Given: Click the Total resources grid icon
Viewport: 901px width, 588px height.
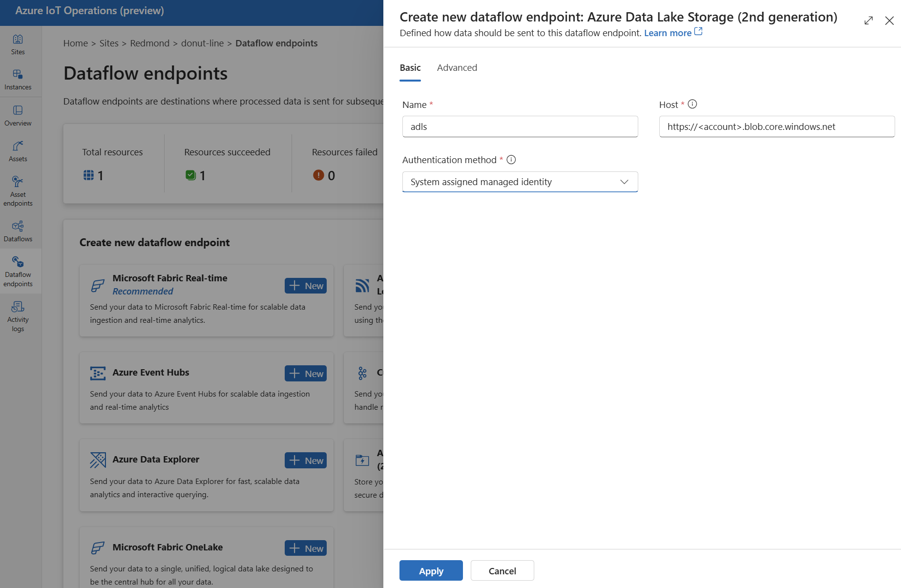Looking at the screenshot, I should pos(88,175).
